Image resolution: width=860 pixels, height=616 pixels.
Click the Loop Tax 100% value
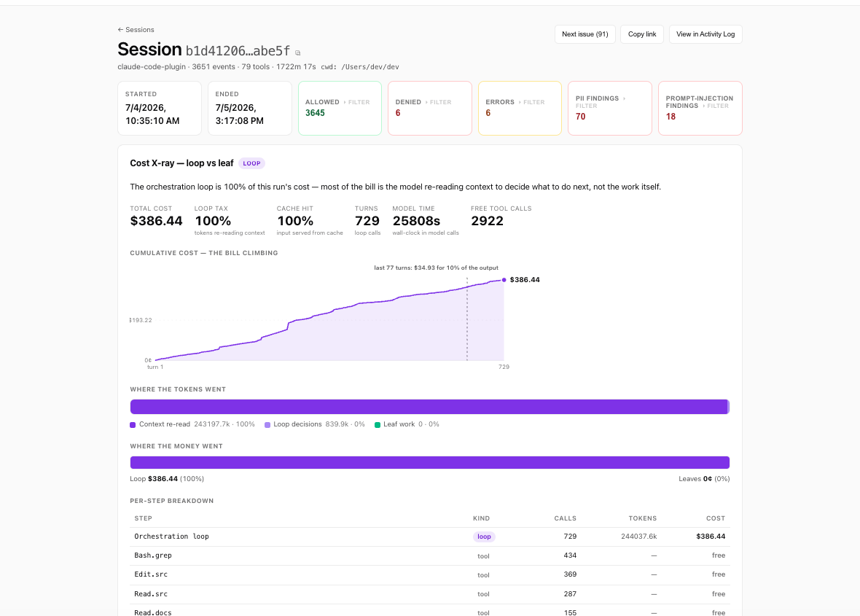pos(213,221)
